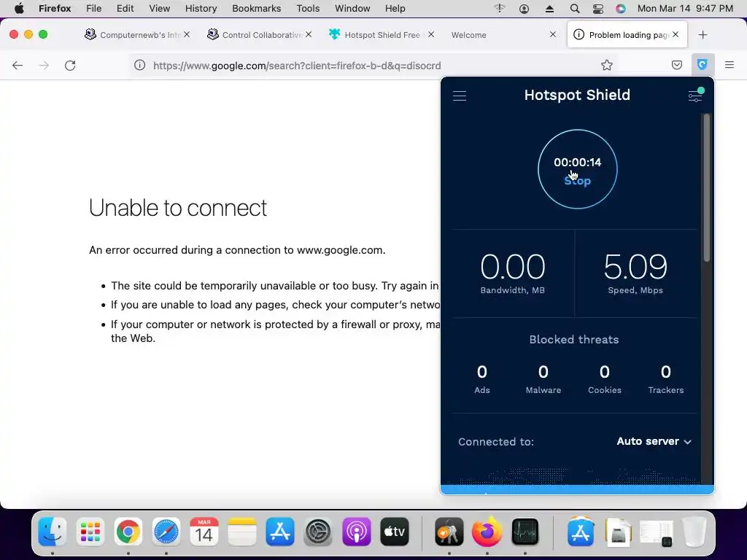747x560 pixels.
Task: Click the Hotspot Shield panel scrollbar
Action: 706,187
